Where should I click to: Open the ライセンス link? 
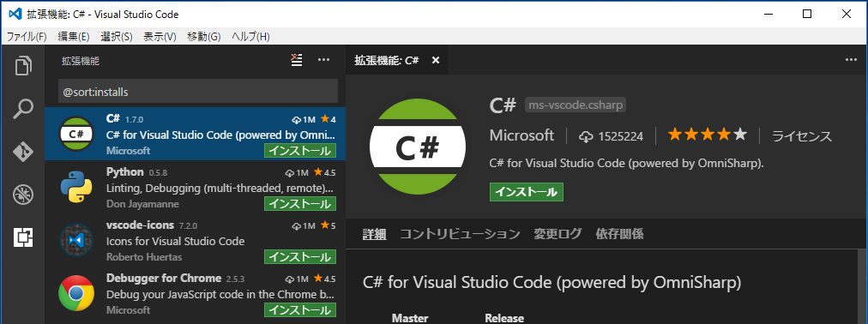tap(802, 136)
